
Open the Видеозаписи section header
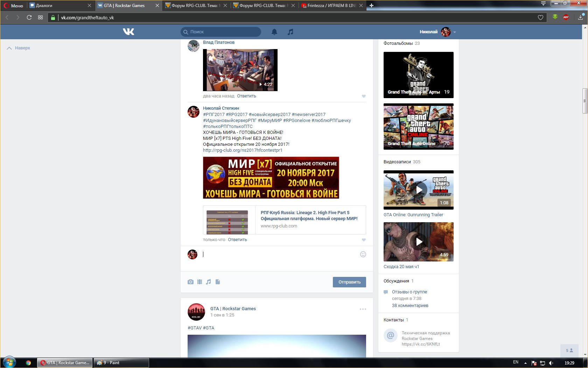click(397, 162)
